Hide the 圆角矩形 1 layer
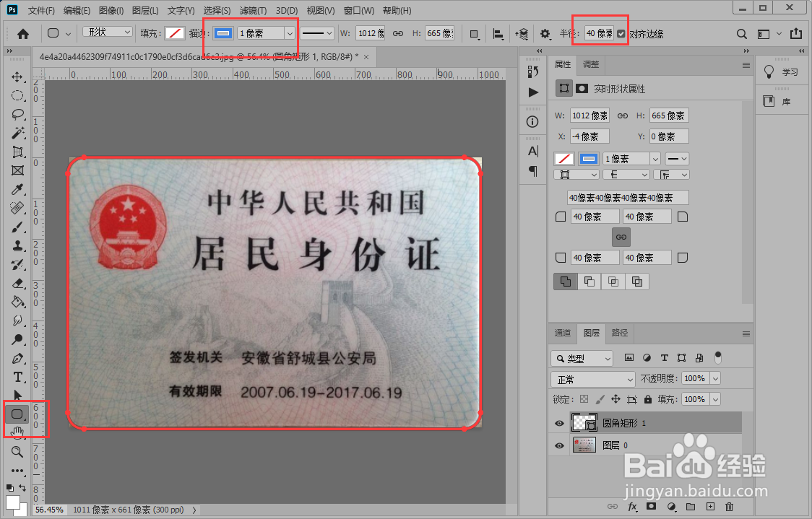Image resolution: width=812 pixels, height=519 pixels. (559, 423)
